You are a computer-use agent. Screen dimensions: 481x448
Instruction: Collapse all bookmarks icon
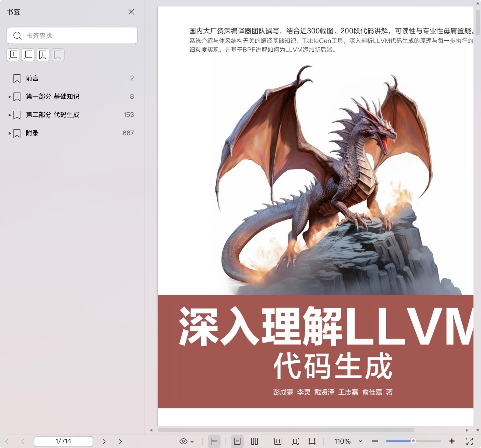point(28,55)
